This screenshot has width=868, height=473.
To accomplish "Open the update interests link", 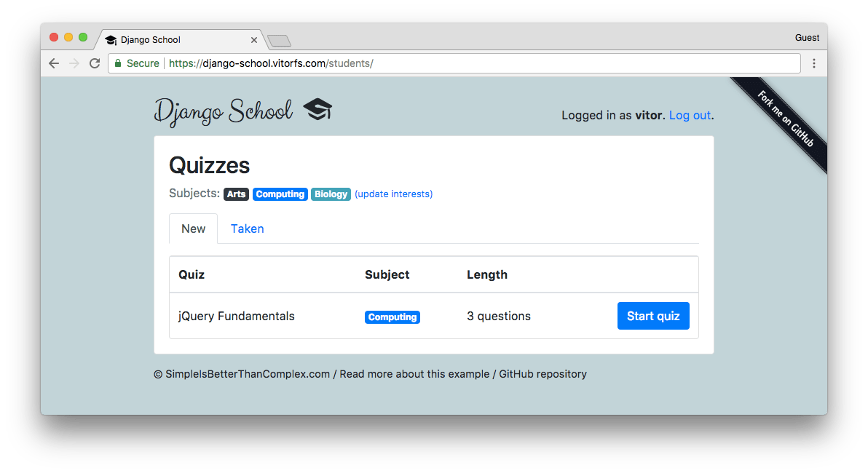I will click(394, 194).
